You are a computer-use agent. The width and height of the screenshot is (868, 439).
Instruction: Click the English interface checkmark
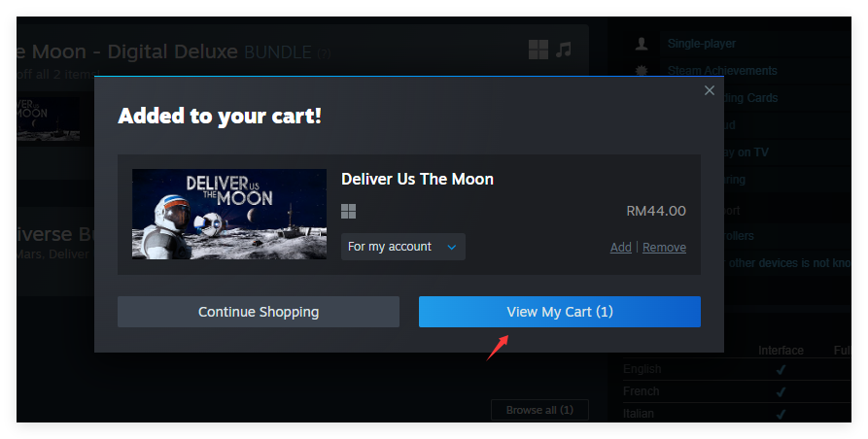781,369
